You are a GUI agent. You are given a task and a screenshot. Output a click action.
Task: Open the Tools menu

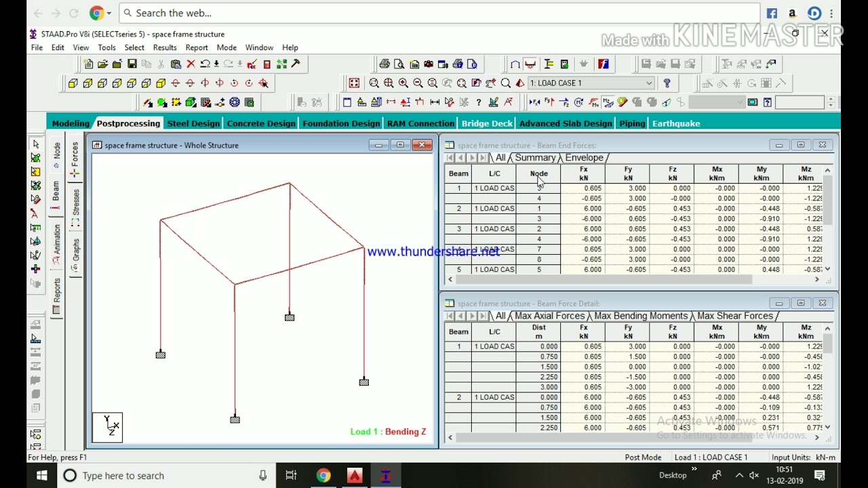(106, 47)
